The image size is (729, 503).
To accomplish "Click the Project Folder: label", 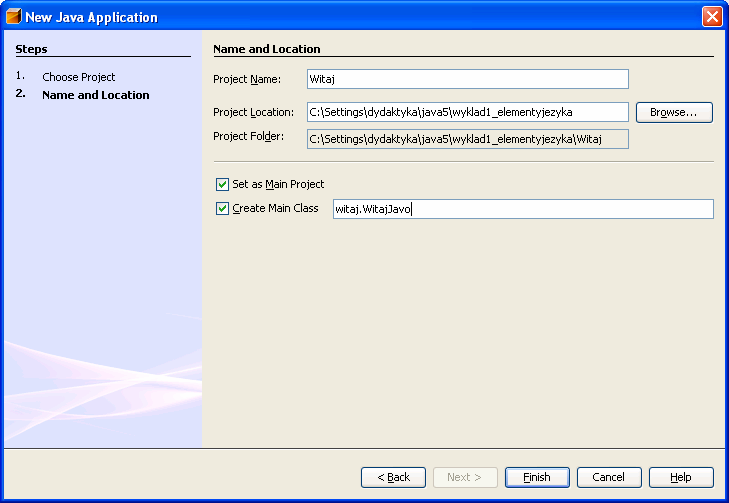I will 248,137.
